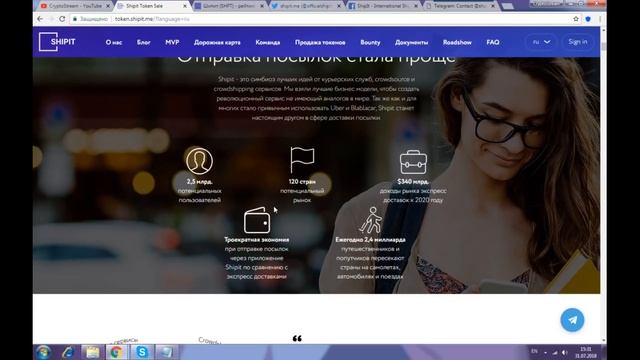Click the Shipit logo in header
The height and width of the screenshot is (360, 640).
(57, 42)
